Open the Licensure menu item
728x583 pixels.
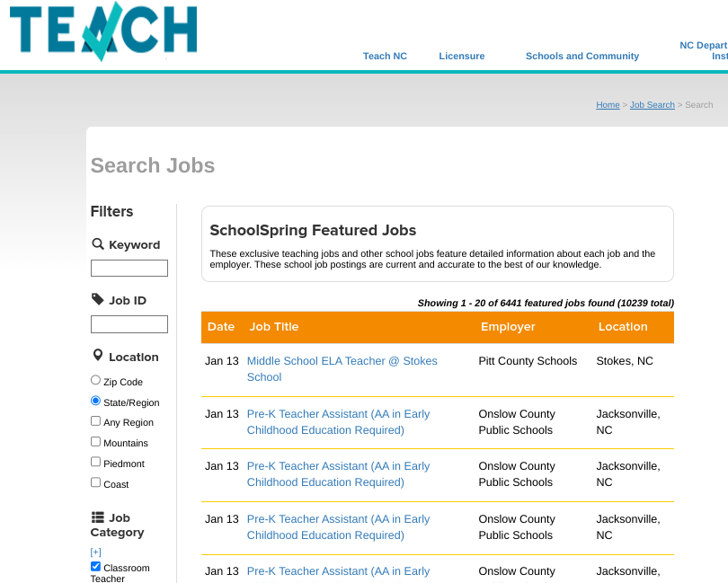pyautogui.click(x=462, y=56)
